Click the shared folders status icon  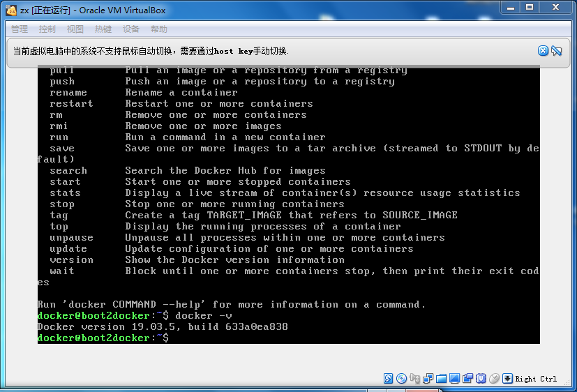pos(441,378)
